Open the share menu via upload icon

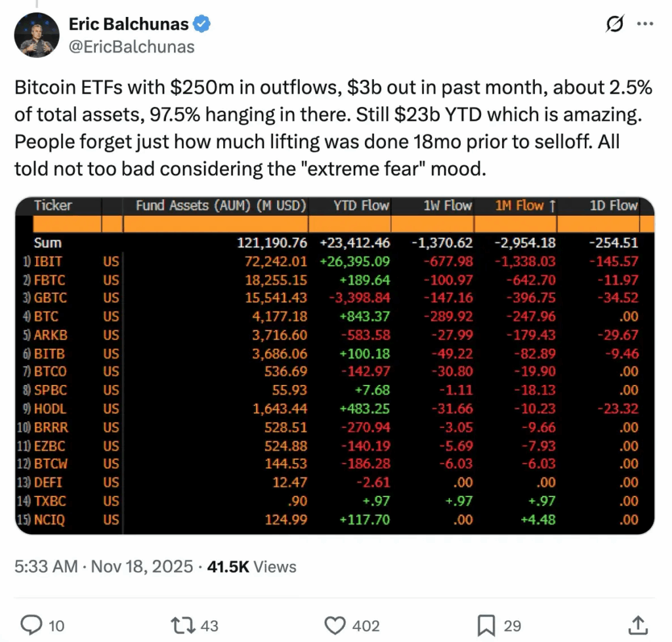point(639,625)
